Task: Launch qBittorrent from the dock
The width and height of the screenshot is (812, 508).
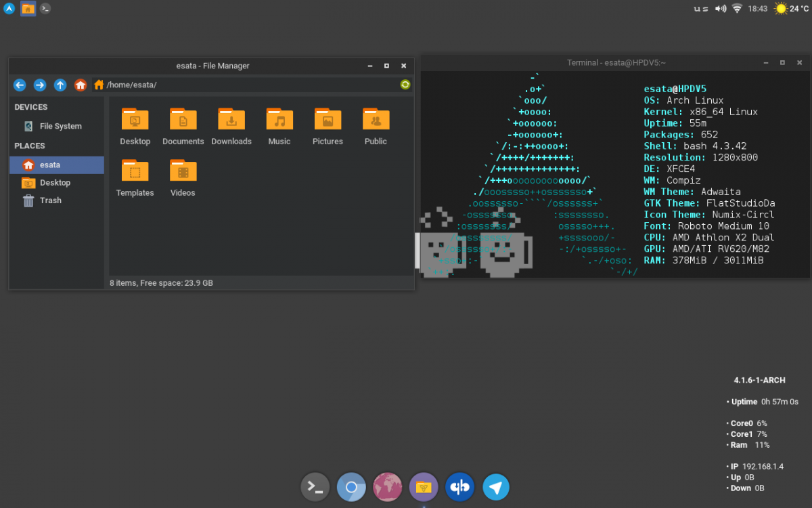Action: [460, 487]
